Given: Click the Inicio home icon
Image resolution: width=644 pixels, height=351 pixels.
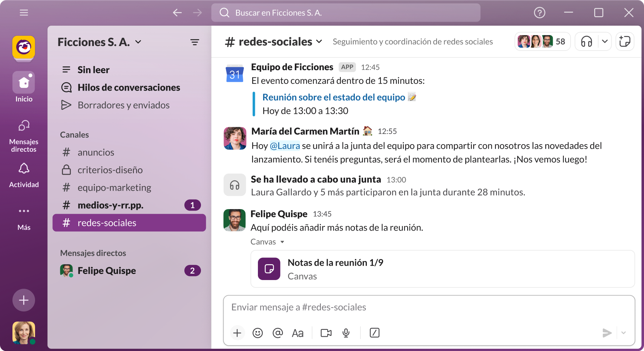Looking at the screenshot, I should pos(23,82).
